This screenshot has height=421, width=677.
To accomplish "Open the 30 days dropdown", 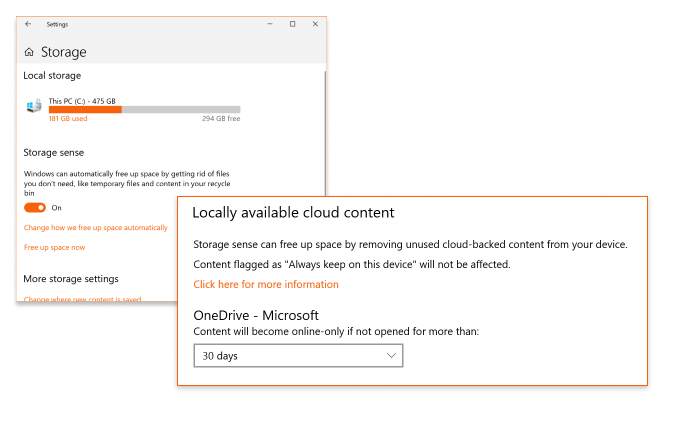I will (298, 356).
